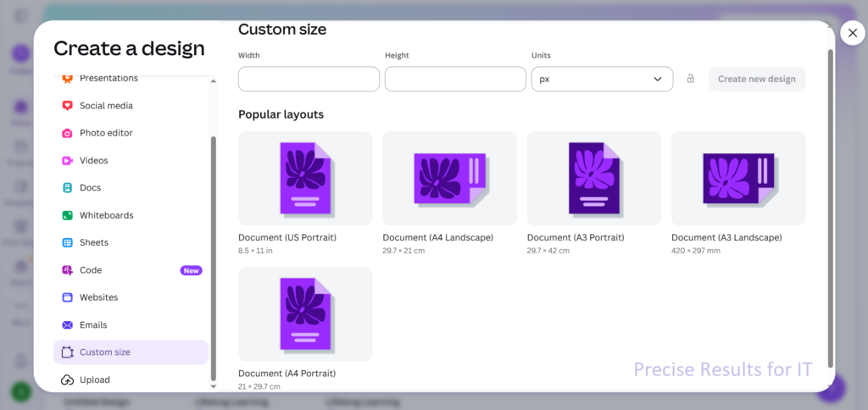The width and height of the screenshot is (868, 410).
Task: Select Presentations category label
Action: click(109, 78)
